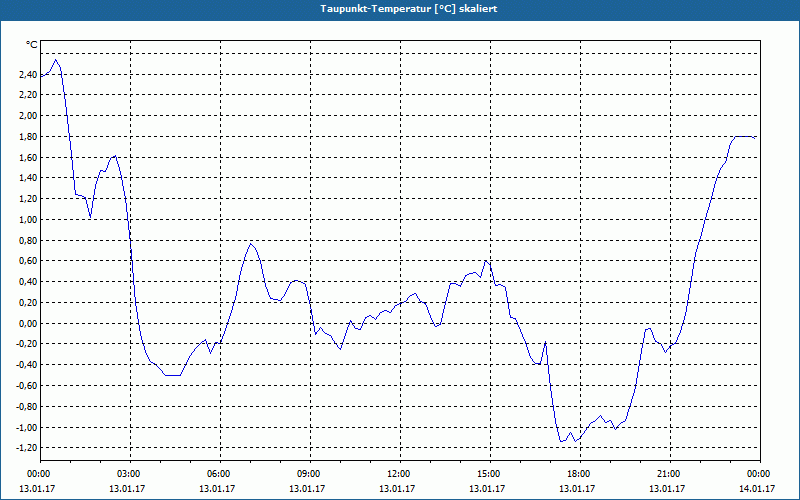Click the 1,80 y-axis label
This screenshot has width=800, height=500.
click(x=28, y=136)
